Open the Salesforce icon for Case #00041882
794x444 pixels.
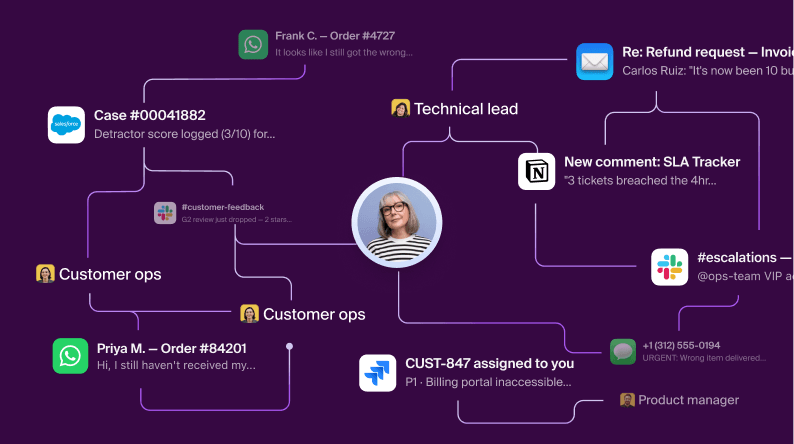point(66,125)
